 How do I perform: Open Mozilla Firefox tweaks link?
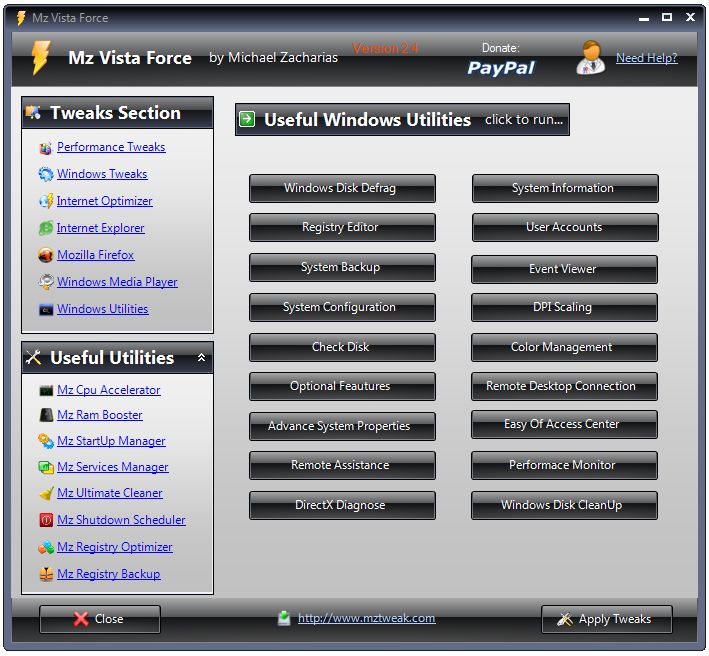click(95, 255)
